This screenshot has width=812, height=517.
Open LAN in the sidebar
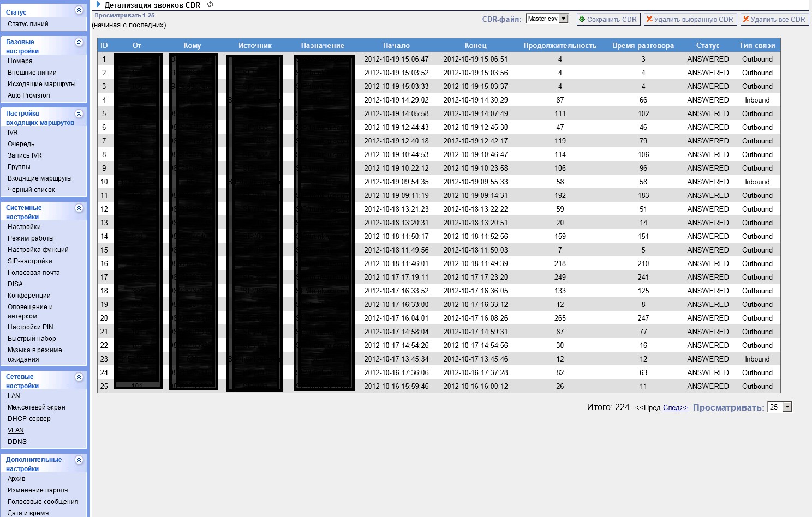pos(14,396)
